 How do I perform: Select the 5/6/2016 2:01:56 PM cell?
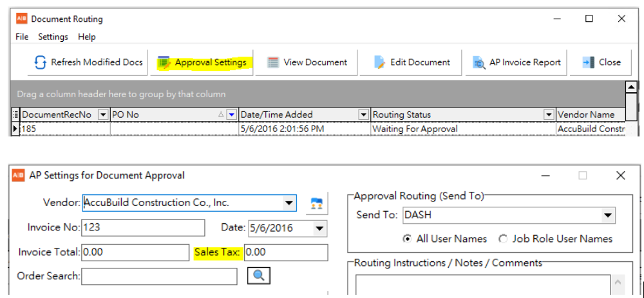click(305, 129)
